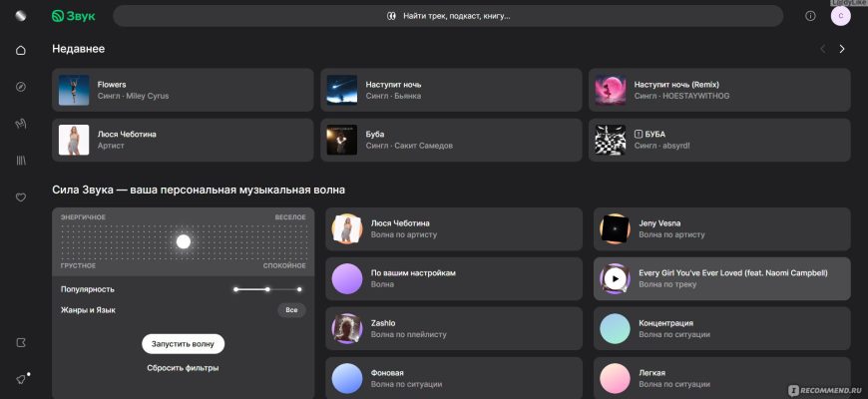Click Сбросить фильтры link
Screen dimensions: 868x399
[183, 368]
